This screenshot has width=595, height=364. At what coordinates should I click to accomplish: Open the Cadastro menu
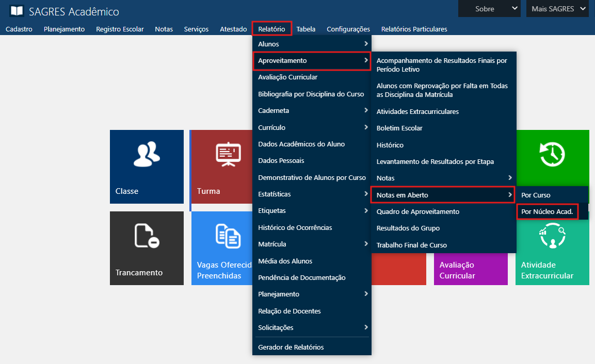(x=19, y=29)
